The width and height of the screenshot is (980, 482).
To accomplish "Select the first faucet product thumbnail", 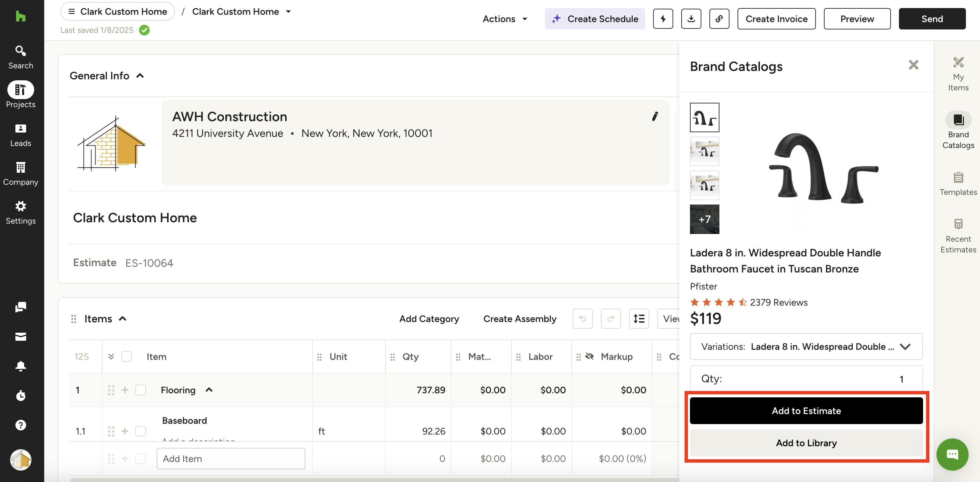I will tap(705, 117).
